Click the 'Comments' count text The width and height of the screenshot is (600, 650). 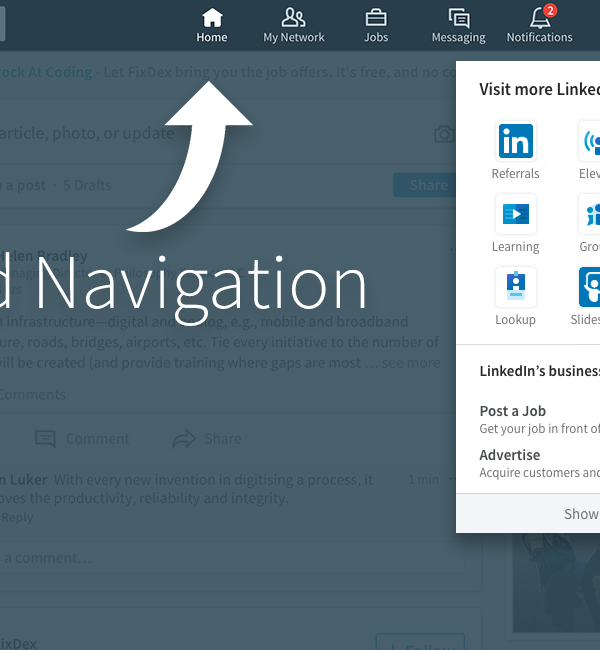(32, 394)
